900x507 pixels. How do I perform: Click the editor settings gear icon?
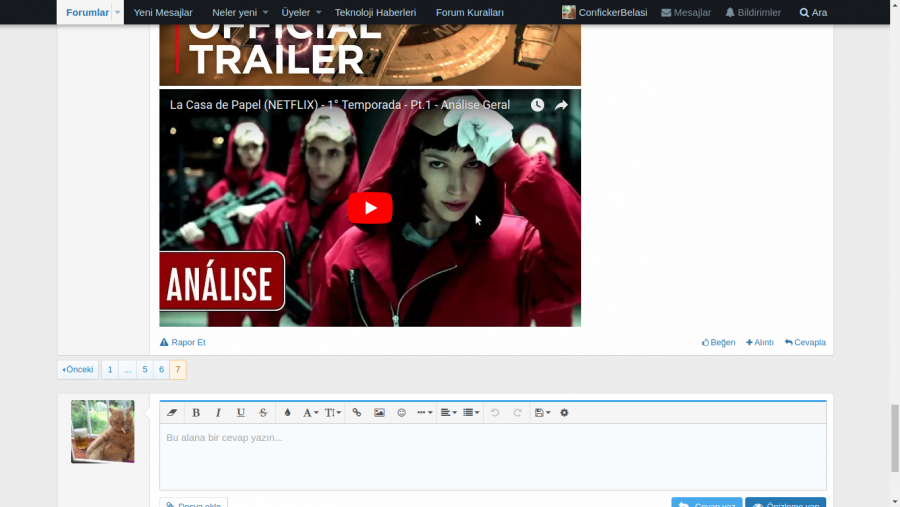564,413
